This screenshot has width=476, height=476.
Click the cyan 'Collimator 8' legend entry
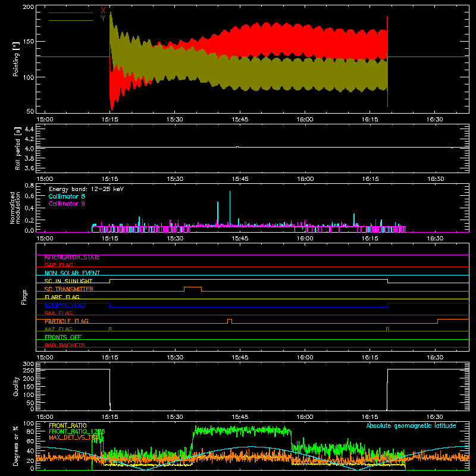67,196
